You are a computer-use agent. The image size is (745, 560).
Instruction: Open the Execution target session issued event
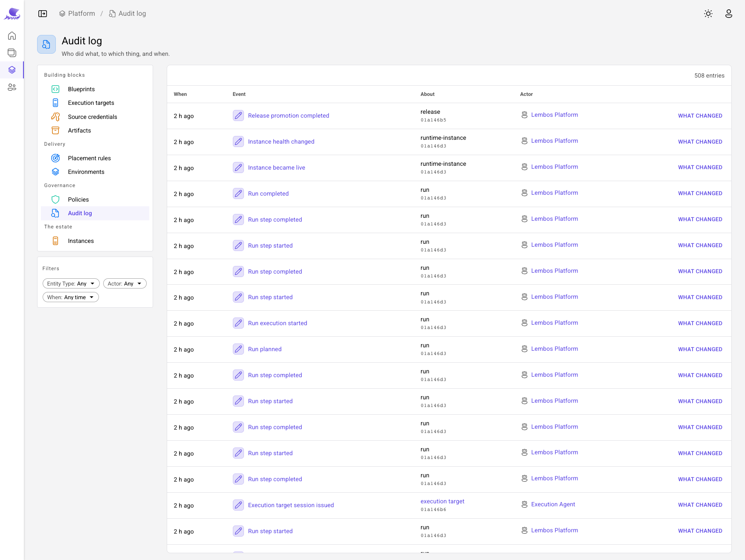pos(291,505)
